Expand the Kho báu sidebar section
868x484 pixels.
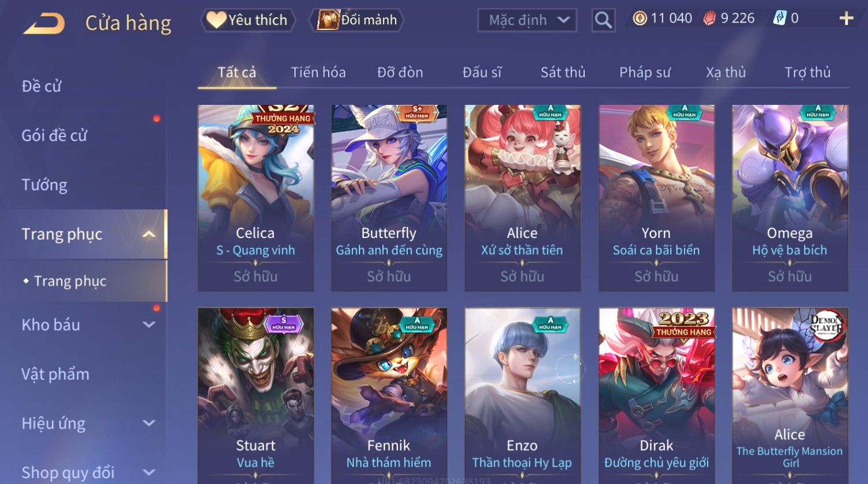[x=149, y=325]
